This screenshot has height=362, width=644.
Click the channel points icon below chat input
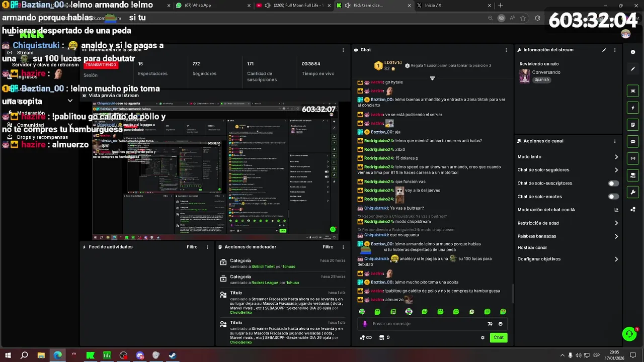tap(366, 337)
